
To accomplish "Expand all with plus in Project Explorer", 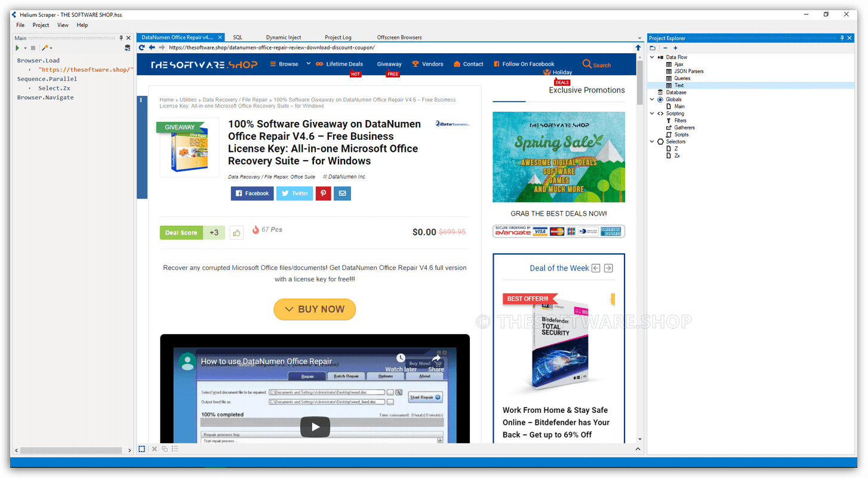I will pyautogui.click(x=675, y=48).
